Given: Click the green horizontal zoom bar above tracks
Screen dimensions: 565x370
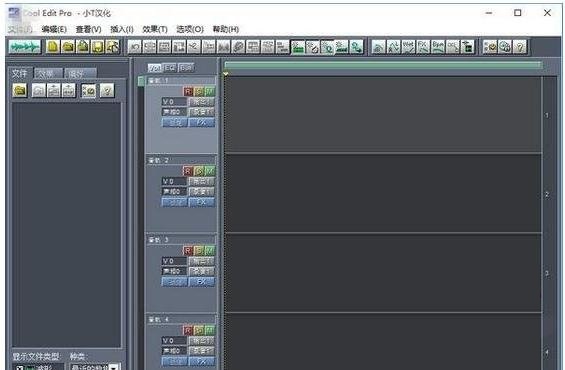Looking at the screenshot, I should 383,65.
